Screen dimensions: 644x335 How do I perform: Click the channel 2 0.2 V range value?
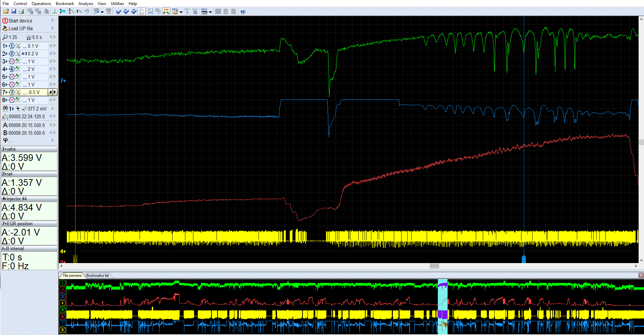[x=33, y=54]
